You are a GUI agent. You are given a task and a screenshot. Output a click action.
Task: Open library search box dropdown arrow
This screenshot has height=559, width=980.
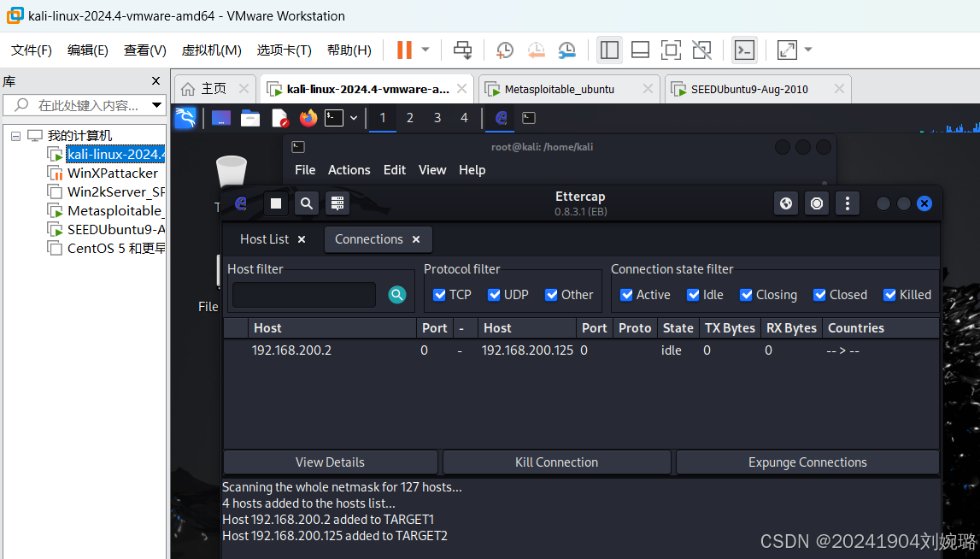[x=156, y=105]
